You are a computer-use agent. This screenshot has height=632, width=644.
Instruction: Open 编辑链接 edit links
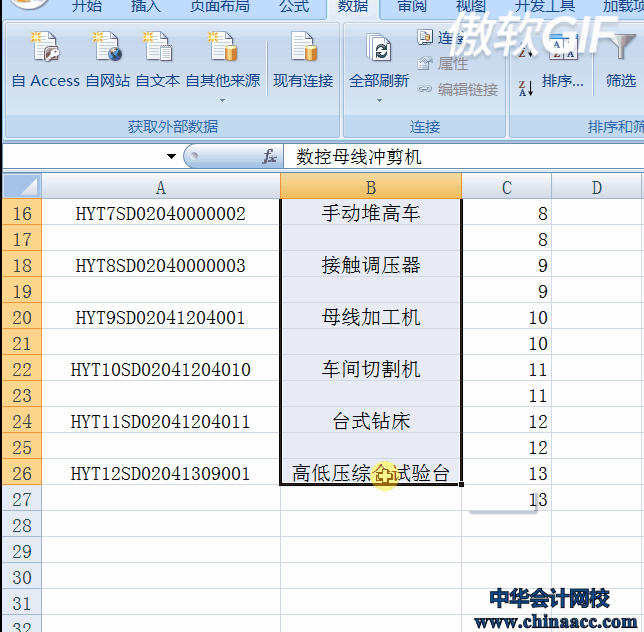[458, 89]
